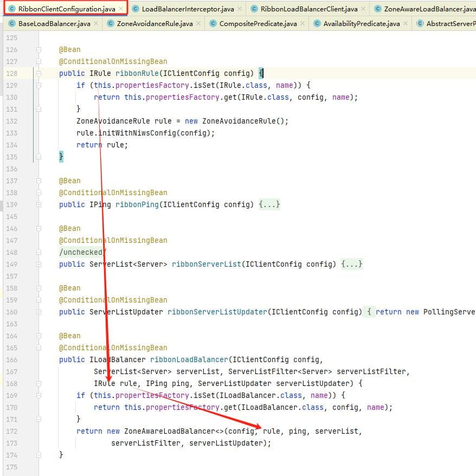Click ZoneAvoidanceRule() constructor call on line 132
This screenshot has height=476, width=476.
coord(243,121)
